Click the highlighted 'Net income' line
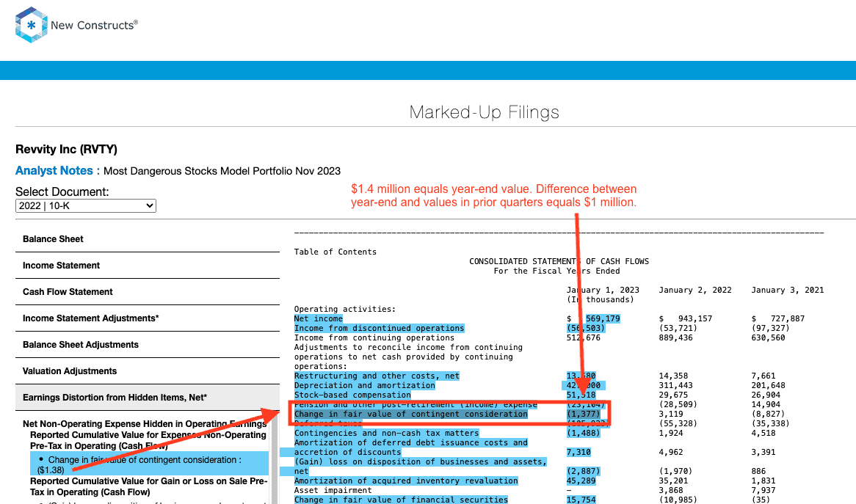The width and height of the screenshot is (856, 504). 319,318
